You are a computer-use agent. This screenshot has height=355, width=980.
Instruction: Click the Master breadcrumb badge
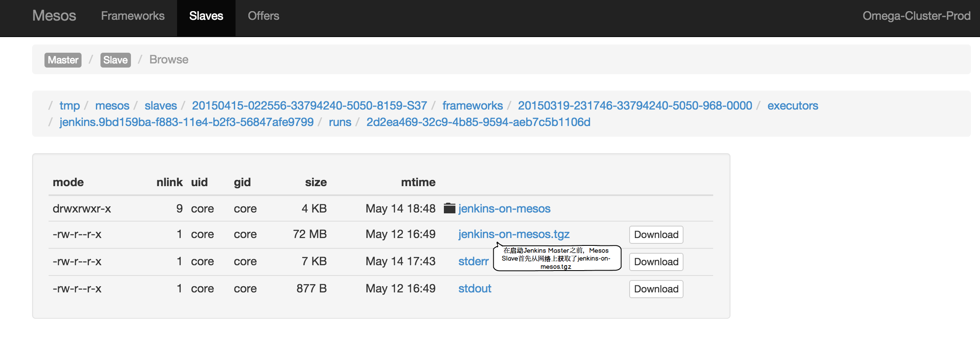pos(63,60)
